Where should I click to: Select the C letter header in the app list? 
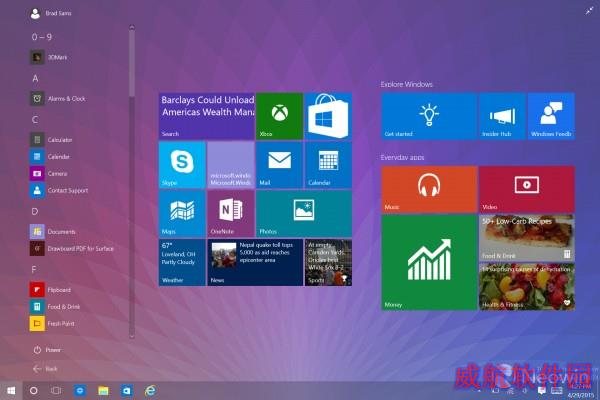[35, 120]
